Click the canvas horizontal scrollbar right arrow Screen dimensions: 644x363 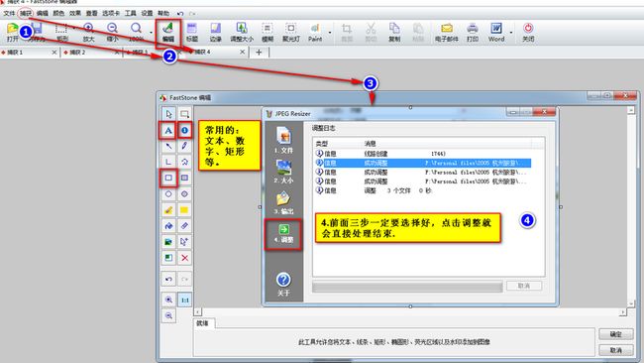622,312
